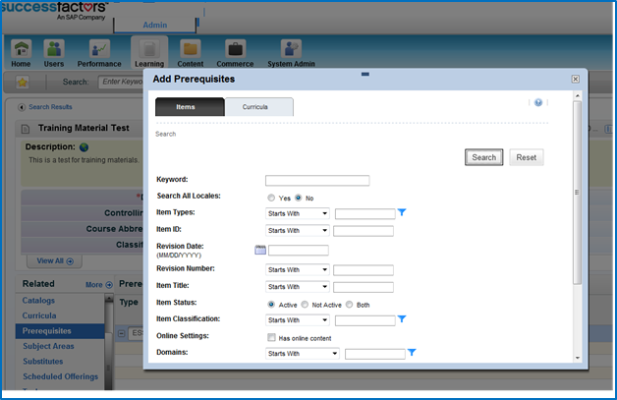Click Related list scrollbar up arrow
The width and height of the screenshot is (617, 400).
[x=109, y=300]
